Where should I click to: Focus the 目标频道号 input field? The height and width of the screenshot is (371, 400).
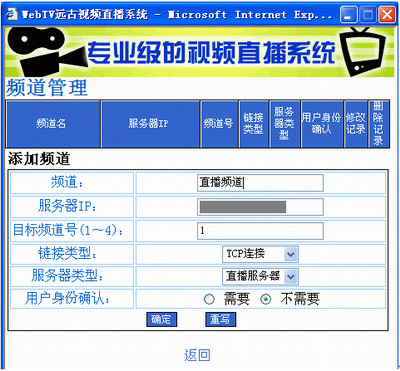(x=260, y=231)
